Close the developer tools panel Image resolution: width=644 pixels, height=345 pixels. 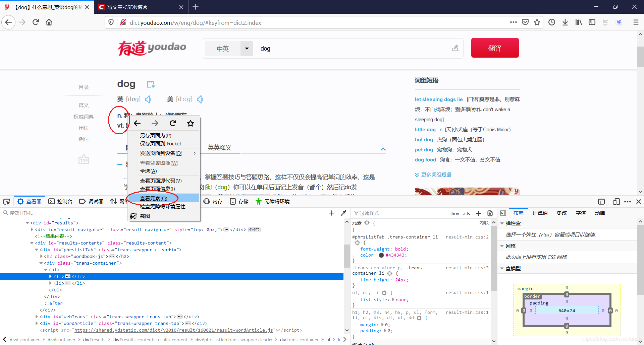click(639, 202)
